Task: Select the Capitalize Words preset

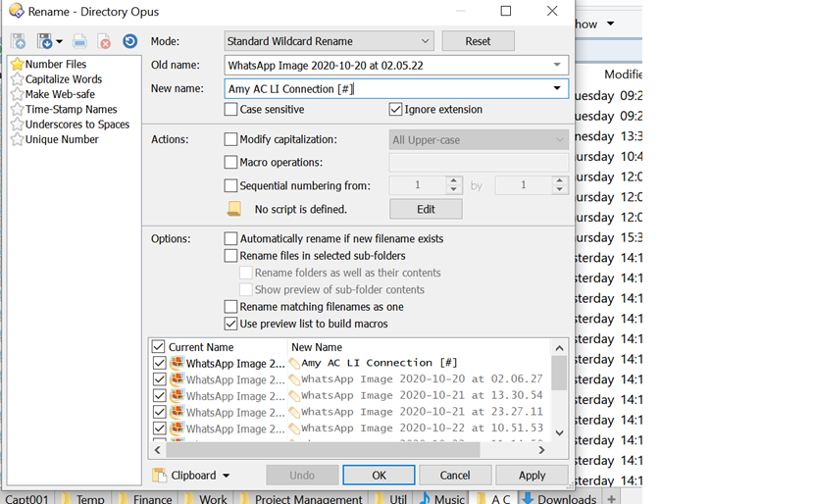Action: pyautogui.click(x=64, y=79)
